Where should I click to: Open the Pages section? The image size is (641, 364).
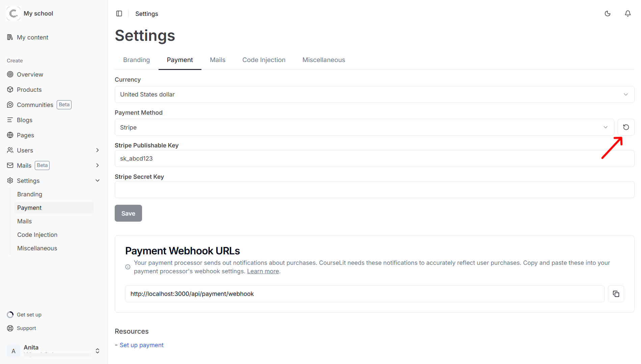pos(25,135)
